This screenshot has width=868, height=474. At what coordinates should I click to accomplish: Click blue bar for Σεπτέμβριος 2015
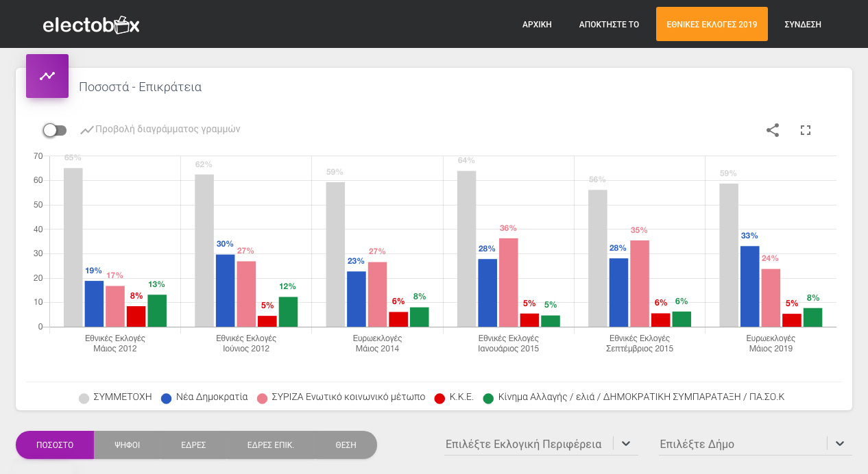coord(618,292)
